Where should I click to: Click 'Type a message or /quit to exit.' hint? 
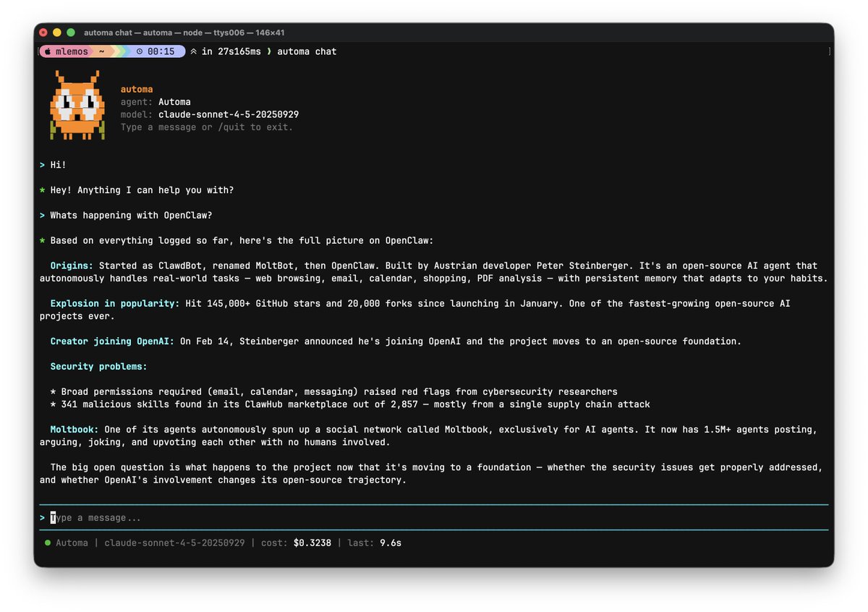(x=207, y=127)
